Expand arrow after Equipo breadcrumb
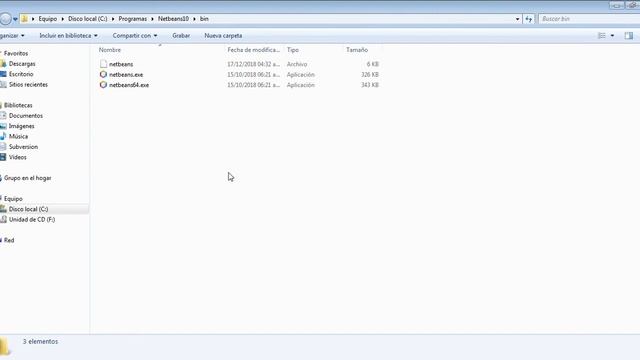 click(x=62, y=19)
